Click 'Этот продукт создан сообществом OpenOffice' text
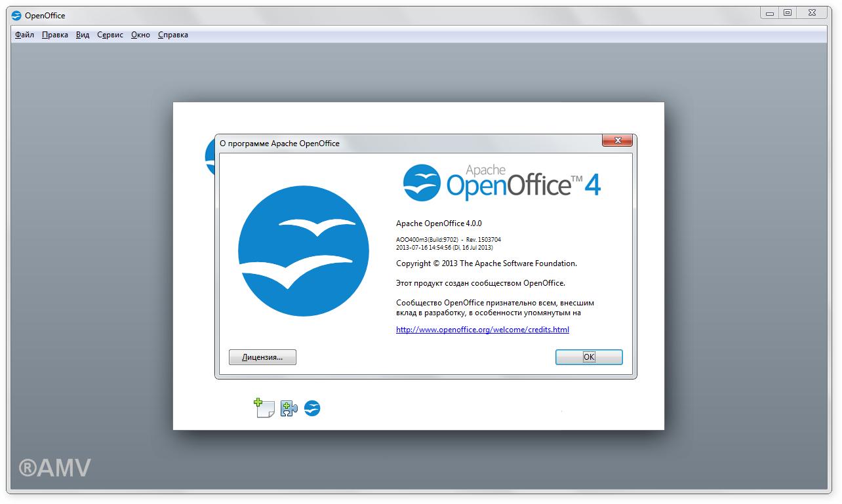Image resolution: width=842 pixels, height=504 pixels. [480, 283]
